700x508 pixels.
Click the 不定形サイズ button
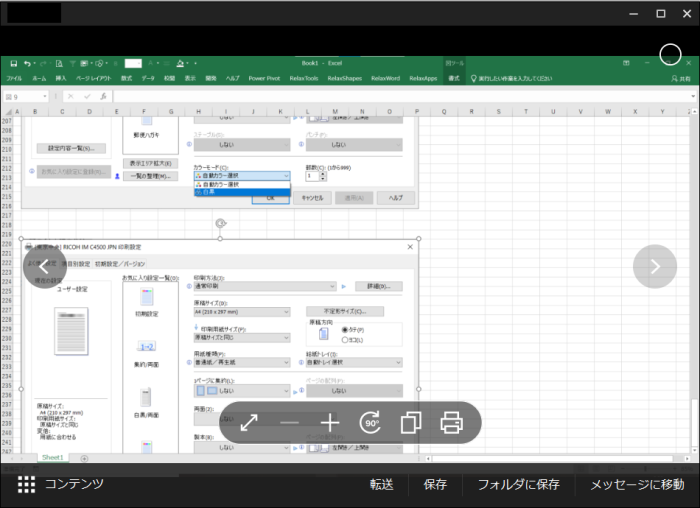coord(345,311)
